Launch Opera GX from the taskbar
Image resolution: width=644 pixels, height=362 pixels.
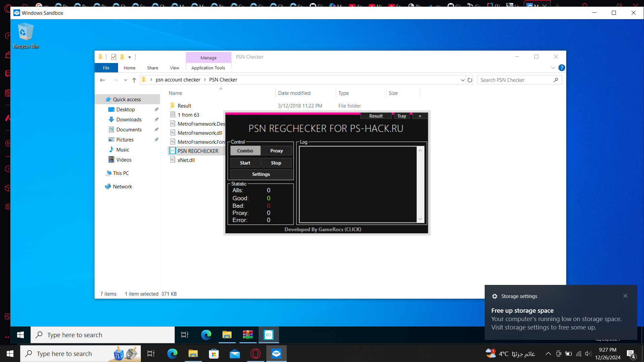[256, 354]
